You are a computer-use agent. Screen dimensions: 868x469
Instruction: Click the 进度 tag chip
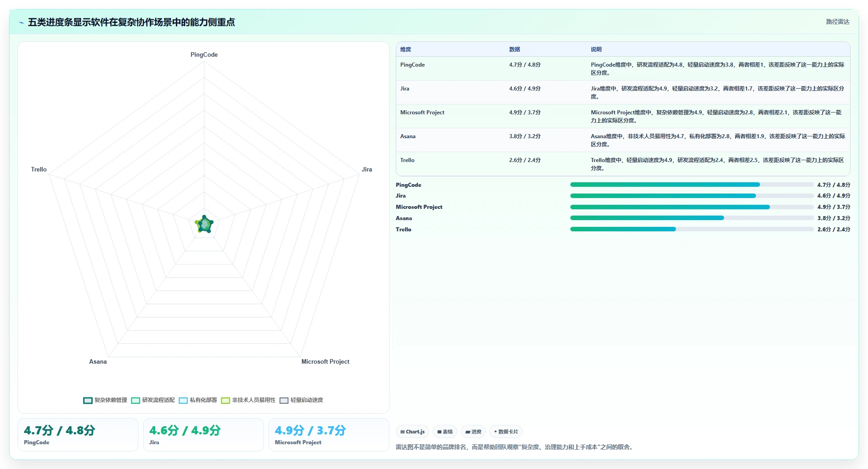(x=473, y=432)
